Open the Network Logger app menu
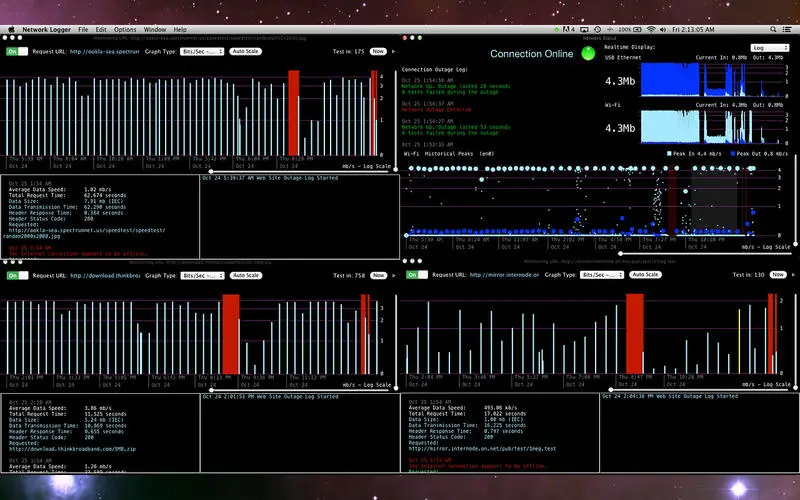The height and width of the screenshot is (500, 800). 46,30
